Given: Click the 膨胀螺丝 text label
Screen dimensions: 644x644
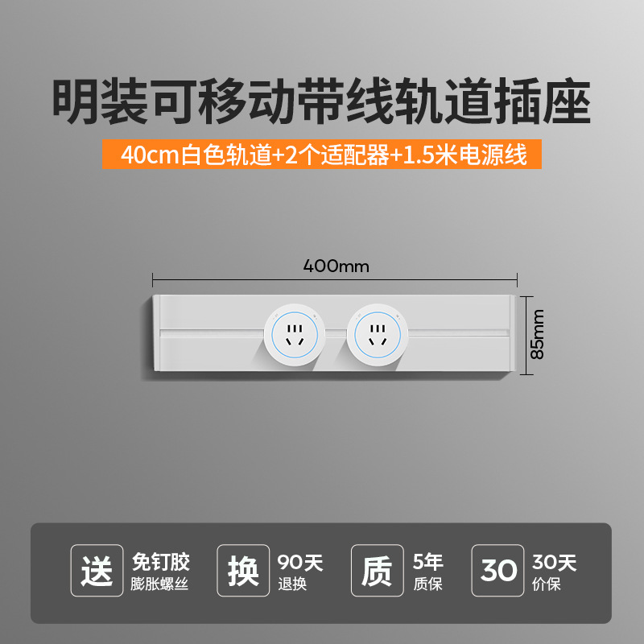Looking at the screenshot, I should [x=159, y=584].
